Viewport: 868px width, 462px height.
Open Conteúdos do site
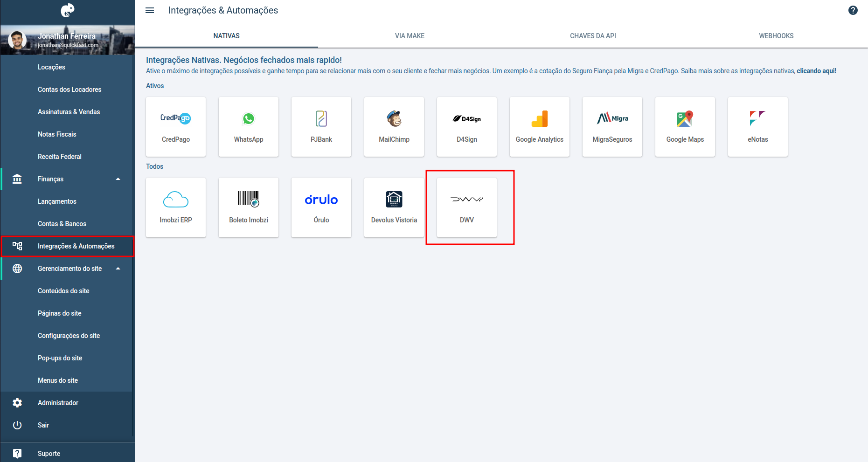[x=63, y=291]
